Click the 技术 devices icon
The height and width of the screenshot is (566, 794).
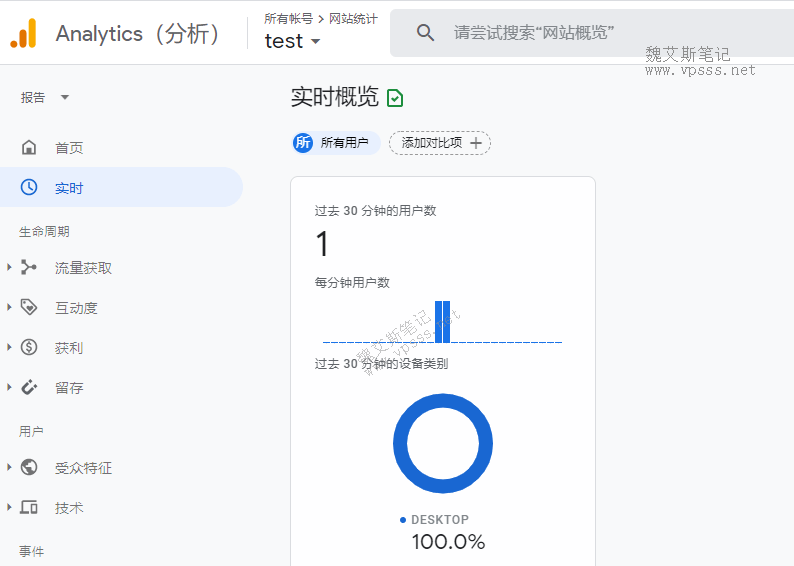[x=29, y=508]
